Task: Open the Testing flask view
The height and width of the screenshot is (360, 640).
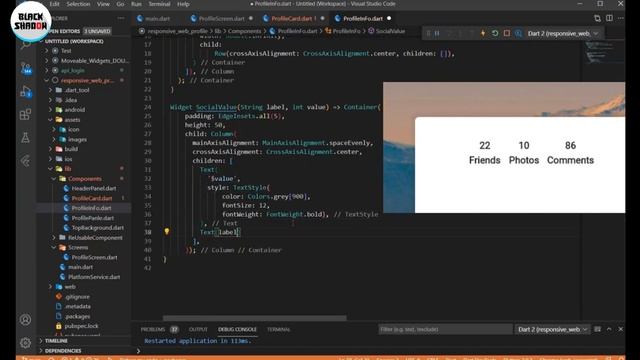Action: tap(26, 138)
